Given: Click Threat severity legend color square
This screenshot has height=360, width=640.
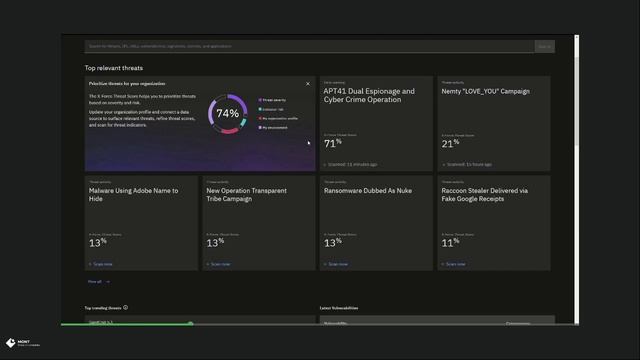Looking at the screenshot, I should click(x=260, y=100).
